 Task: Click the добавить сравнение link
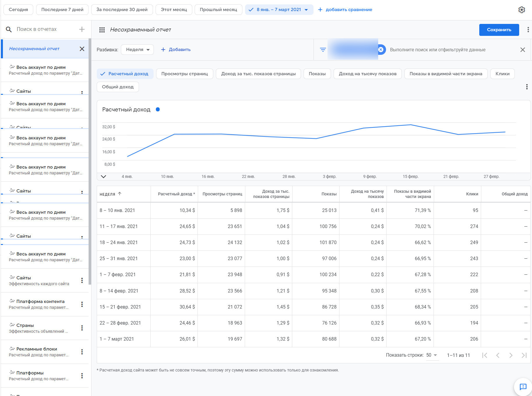345,10
